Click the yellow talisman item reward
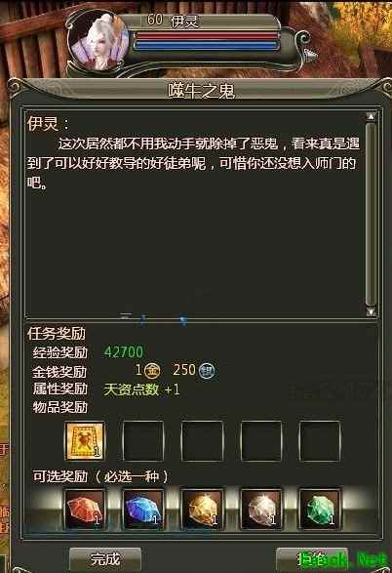Viewport: 392px width, 573px height. point(85,440)
